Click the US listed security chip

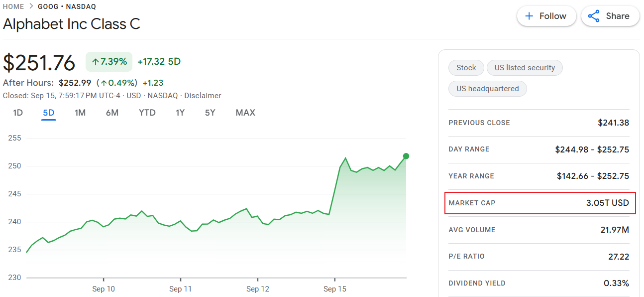coord(525,68)
